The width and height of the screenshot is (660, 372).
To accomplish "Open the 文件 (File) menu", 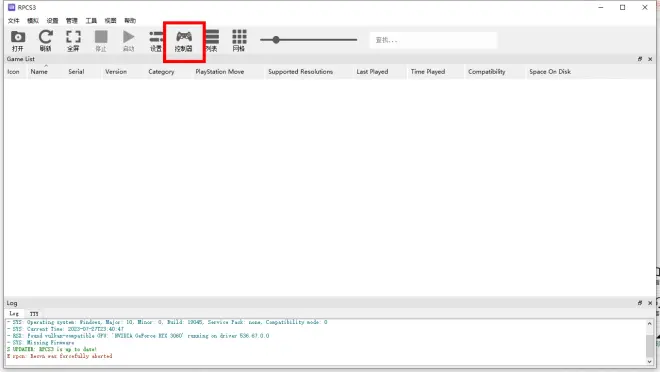I will 13,21.
